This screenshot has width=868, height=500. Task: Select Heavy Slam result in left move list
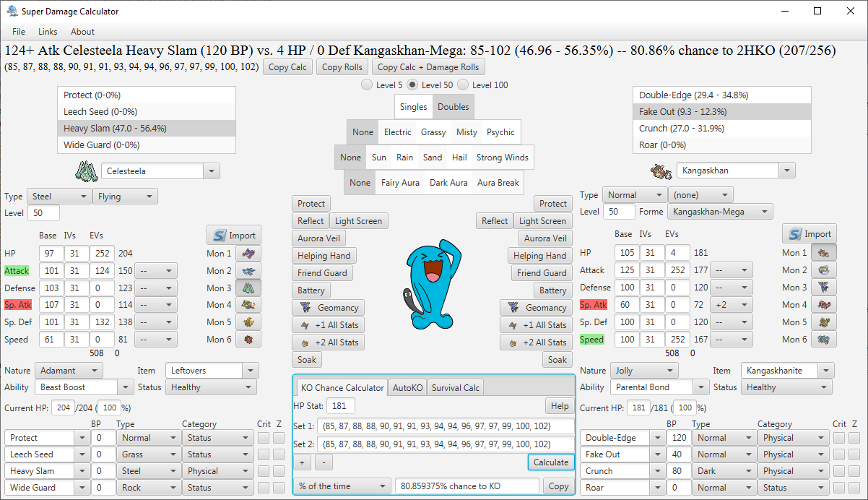coord(147,129)
